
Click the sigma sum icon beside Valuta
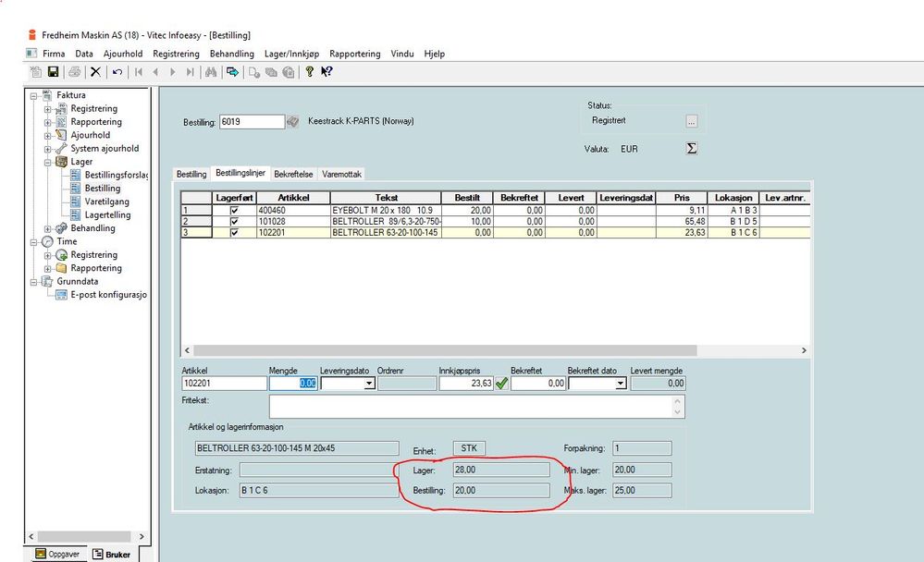coord(692,149)
